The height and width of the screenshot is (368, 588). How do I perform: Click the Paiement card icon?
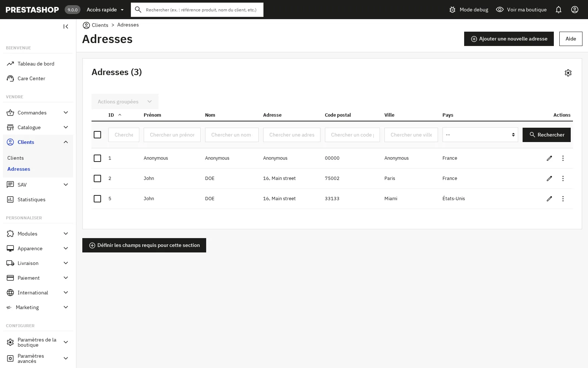(10, 278)
